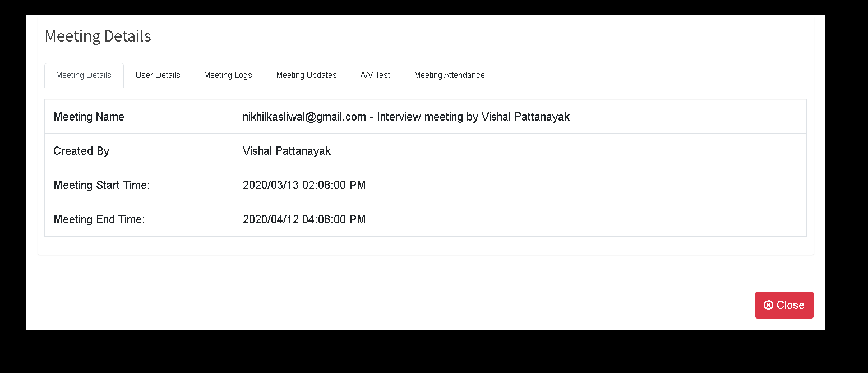Viewport: 868px width, 373px height.
Task: Click the red Close button
Action: click(784, 305)
